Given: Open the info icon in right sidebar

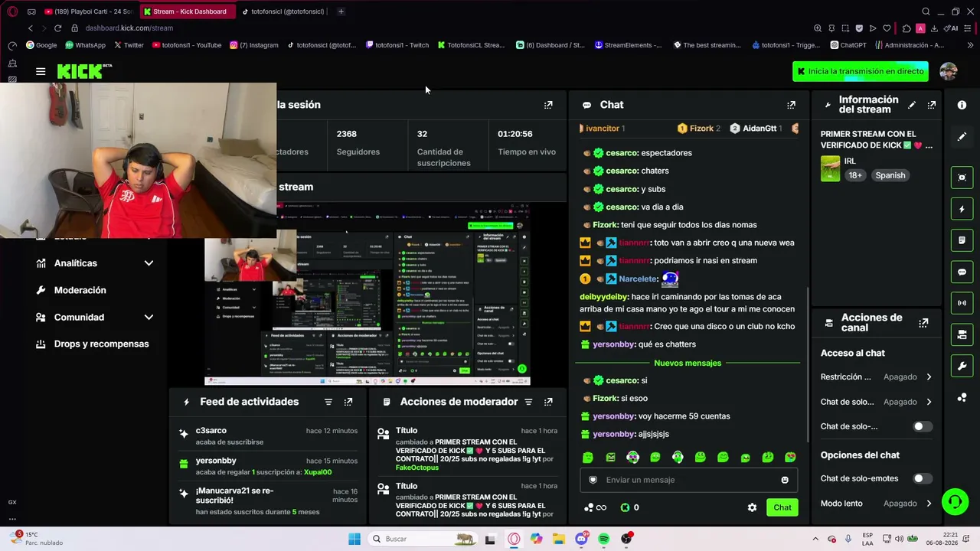Looking at the screenshot, I should (x=962, y=105).
